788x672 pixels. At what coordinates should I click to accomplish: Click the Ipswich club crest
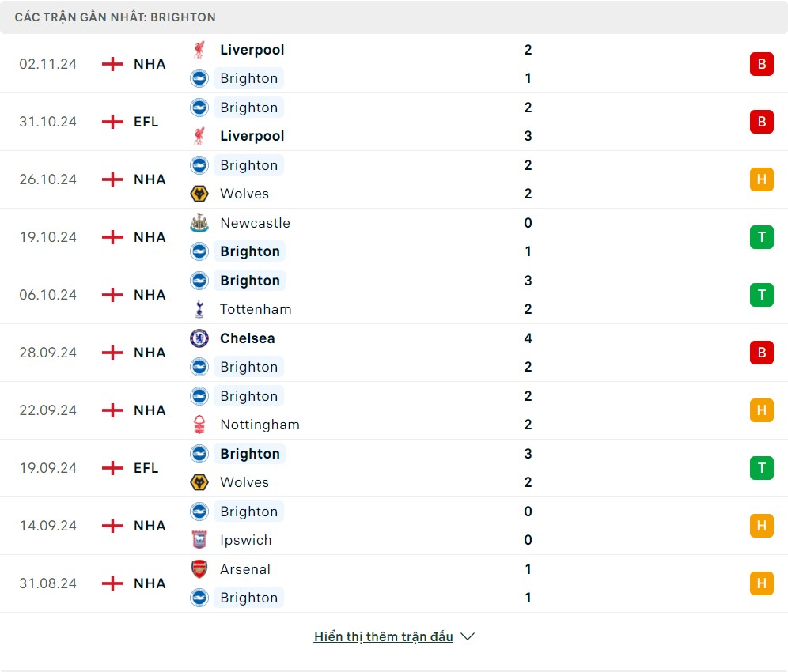[199, 540]
